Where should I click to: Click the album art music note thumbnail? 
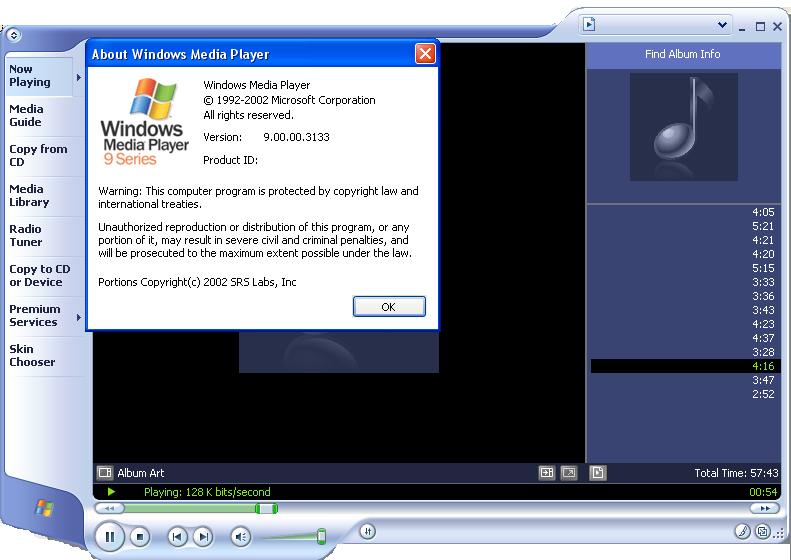[684, 127]
